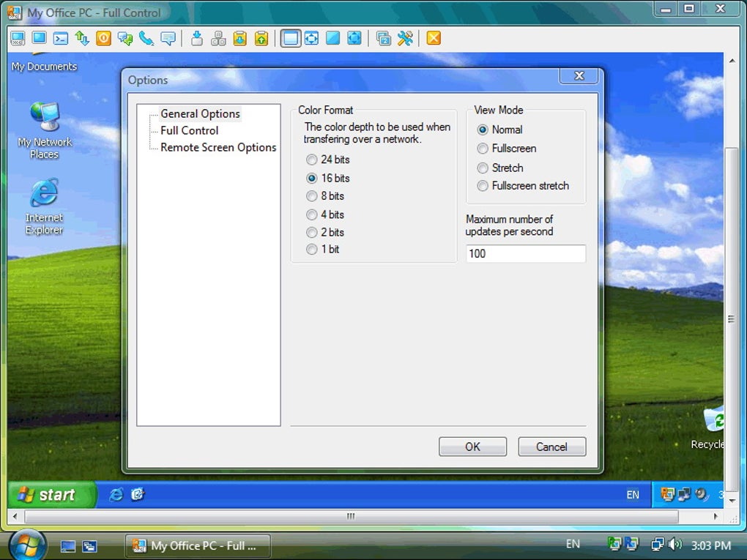Confirm the Options dialog with OK
This screenshot has height=560, width=747.
coord(472,447)
